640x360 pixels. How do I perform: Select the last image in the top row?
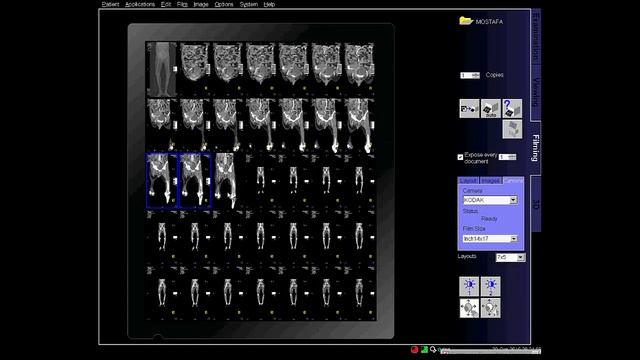(x=359, y=69)
